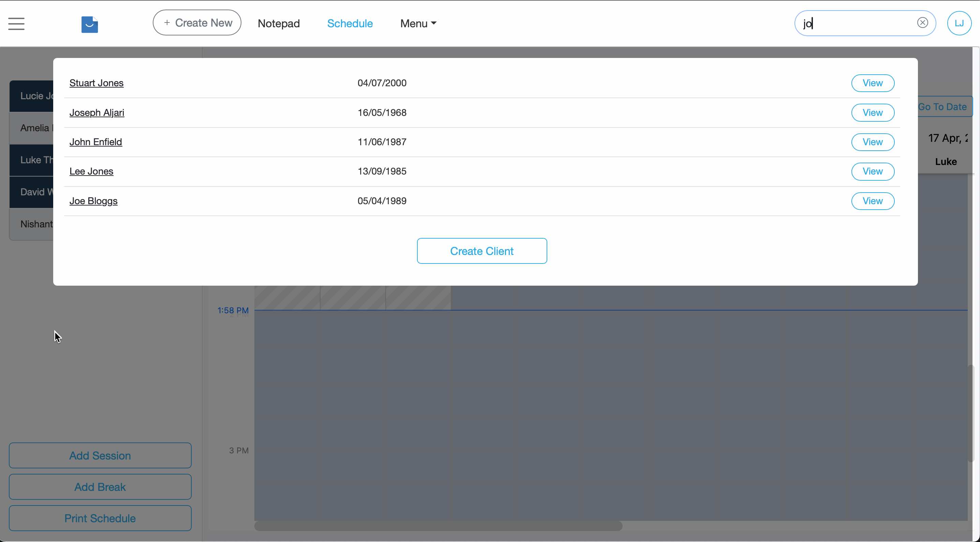Click the date 13/09/1985

[x=382, y=171]
